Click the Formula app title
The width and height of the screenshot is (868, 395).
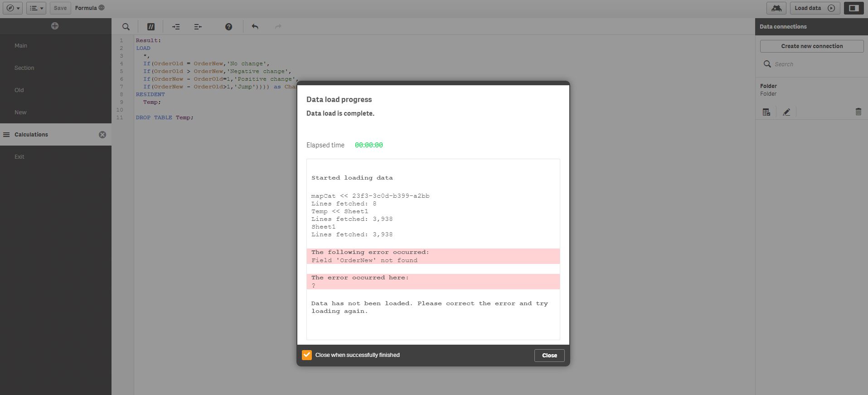[86, 8]
